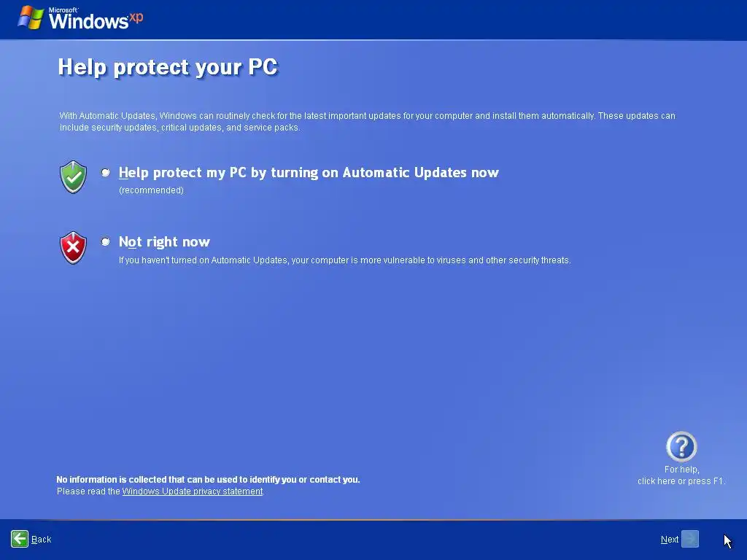Screen dimensions: 747x560
Task: Click the 'Help protect your PC' heading
Action: (x=168, y=67)
